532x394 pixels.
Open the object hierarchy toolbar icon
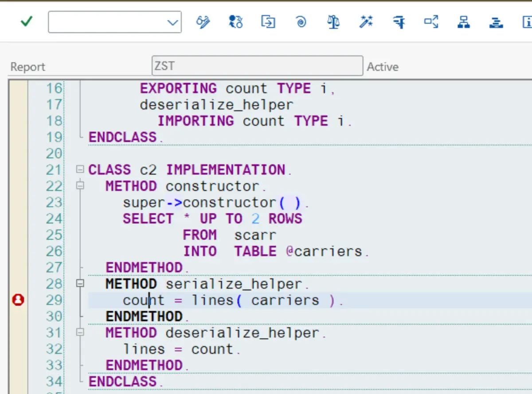click(463, 22)
